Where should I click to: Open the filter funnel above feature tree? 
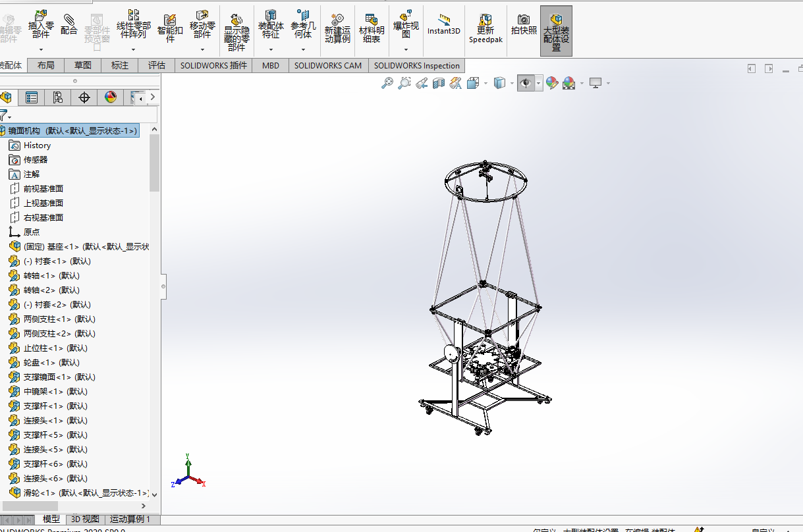click(x=5, y=115)
